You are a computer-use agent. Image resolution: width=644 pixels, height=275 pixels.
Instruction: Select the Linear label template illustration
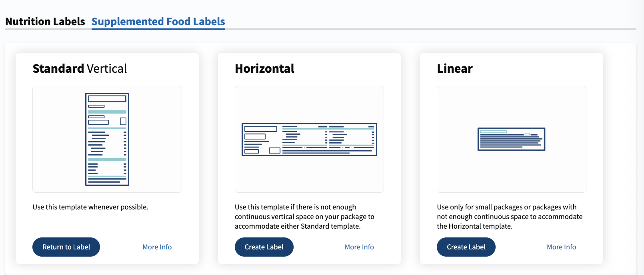(511, 139)
